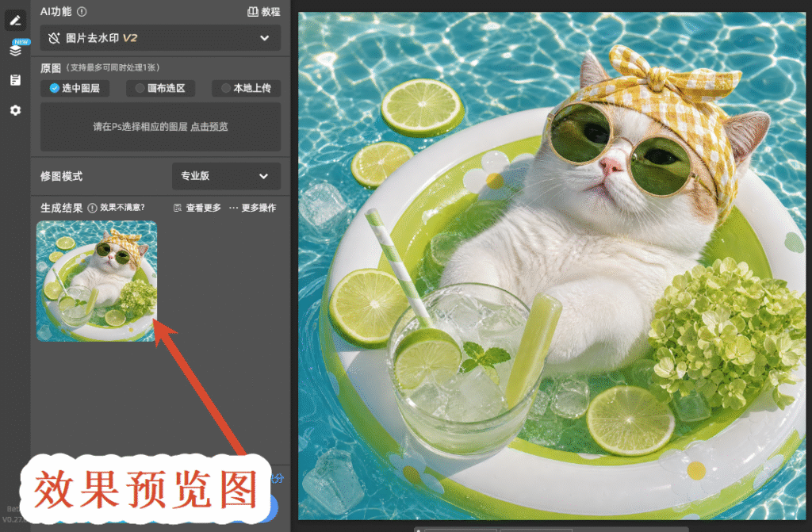Image resolution: width=812 pixels, height=532 pixels.
Task: Open the settings gear in sidebar
Action: click(15, 110)
